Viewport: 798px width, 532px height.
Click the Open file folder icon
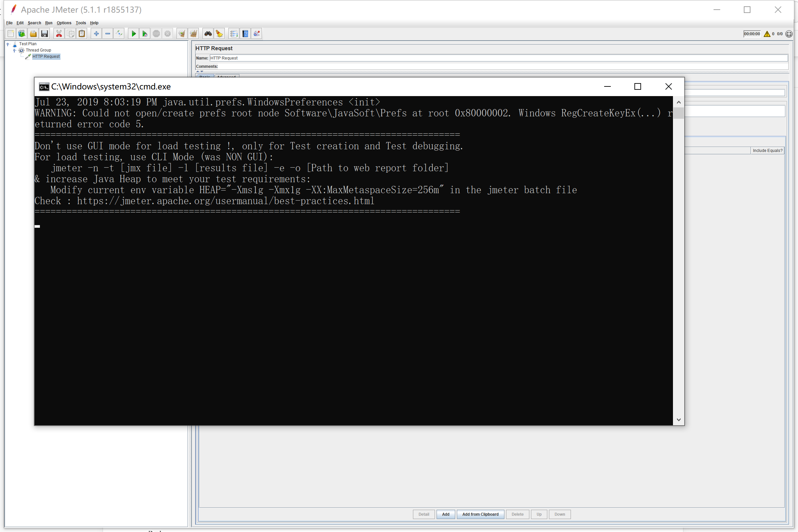pyautogui.click(x=33, y=34)
